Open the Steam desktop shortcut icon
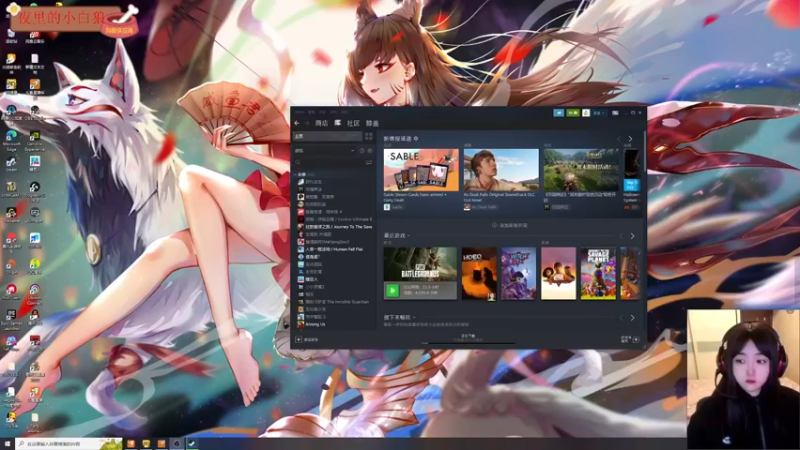The width and height of the screenshot is (800, 450). tap(11, 164)
